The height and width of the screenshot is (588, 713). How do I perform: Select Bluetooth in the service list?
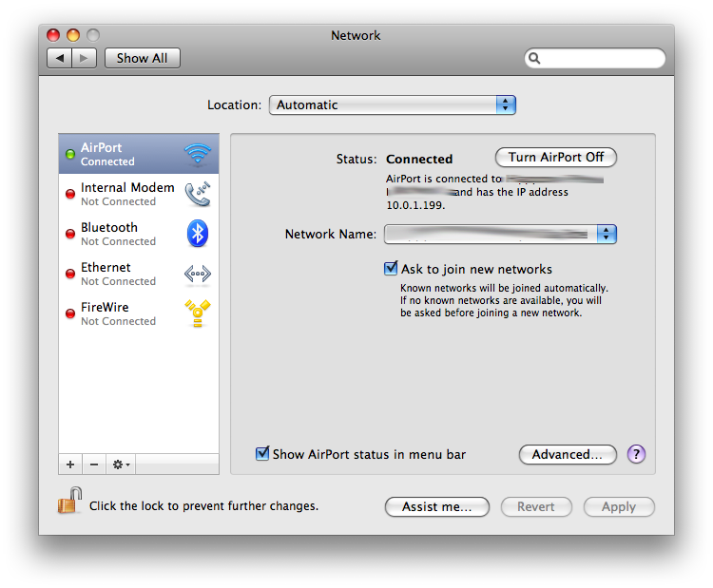tap(139, 234)
